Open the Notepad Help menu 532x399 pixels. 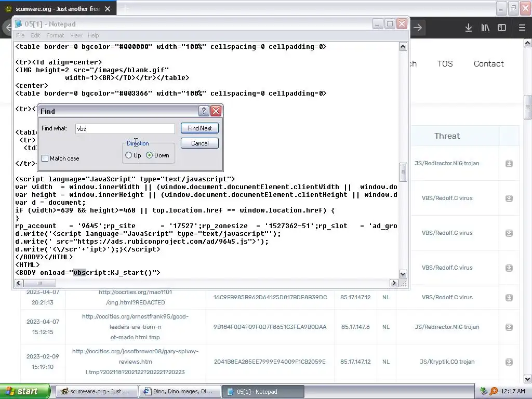[x=94, y=35]
